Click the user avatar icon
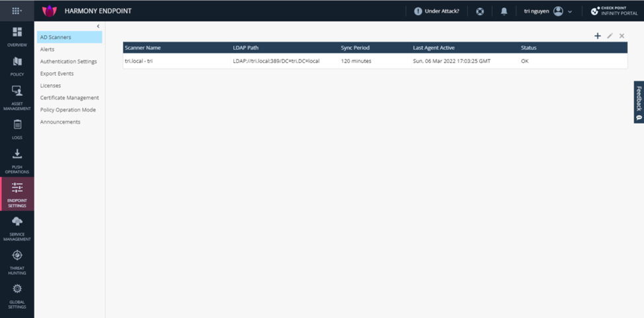The width and height of the screenshot is (644, 318). (557, 11)
